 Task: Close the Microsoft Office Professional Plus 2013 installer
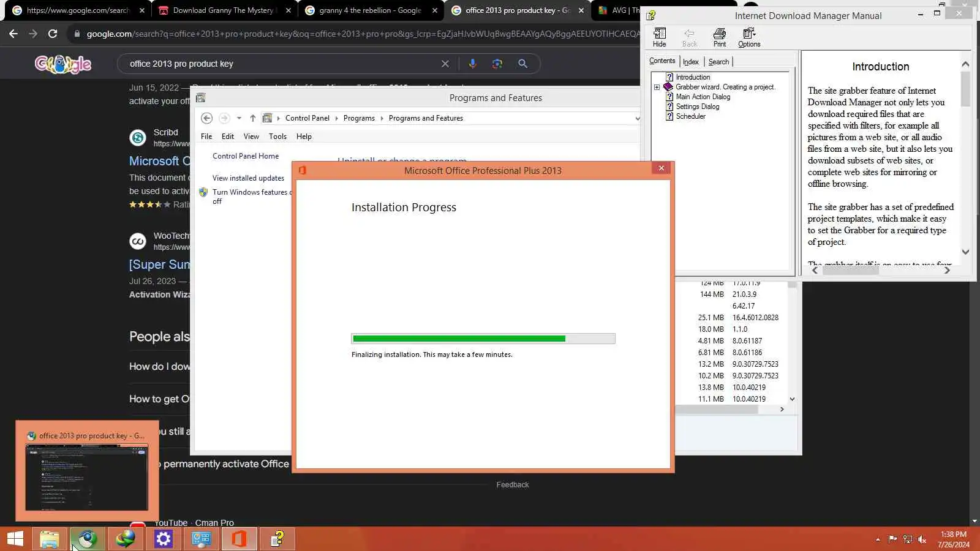coord(661,168)
